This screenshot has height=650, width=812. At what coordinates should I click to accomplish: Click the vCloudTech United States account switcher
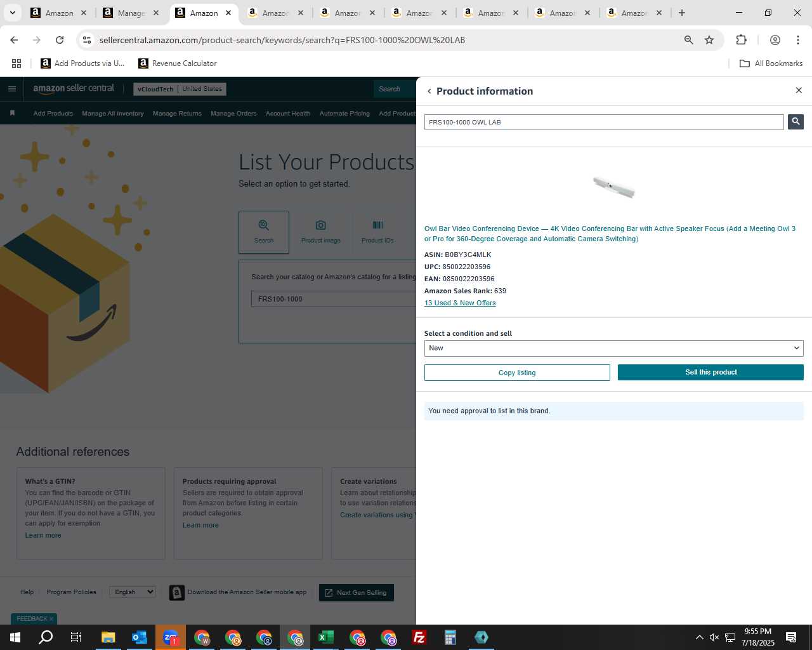(x=180, y=89)
